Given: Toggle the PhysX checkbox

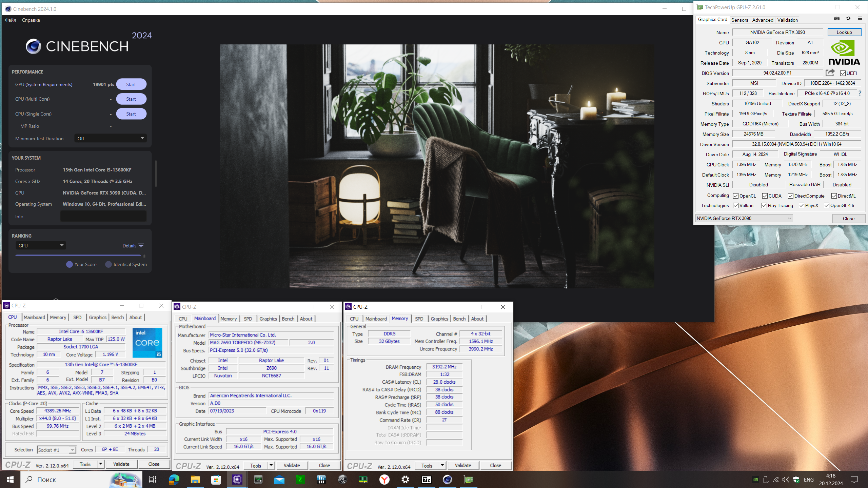Looking at the screenshot, I should click(x=801, y=205).
